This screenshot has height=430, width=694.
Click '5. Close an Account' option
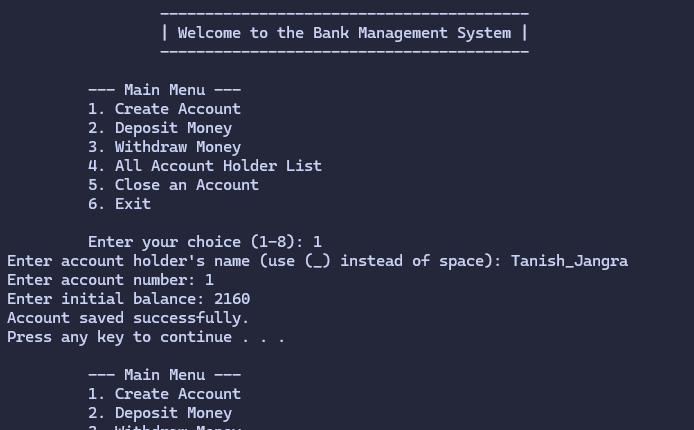[174, 185]
